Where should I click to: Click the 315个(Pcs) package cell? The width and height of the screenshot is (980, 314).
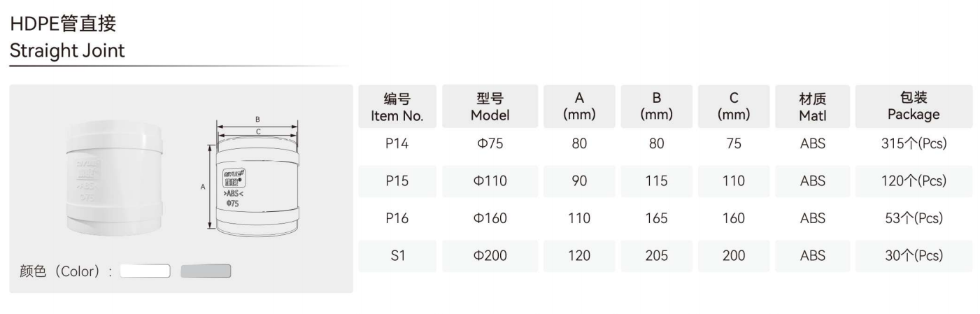point(914,144)
